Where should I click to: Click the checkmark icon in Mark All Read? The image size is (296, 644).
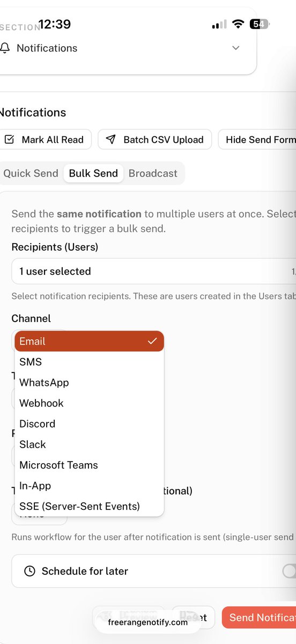(9, 140)
